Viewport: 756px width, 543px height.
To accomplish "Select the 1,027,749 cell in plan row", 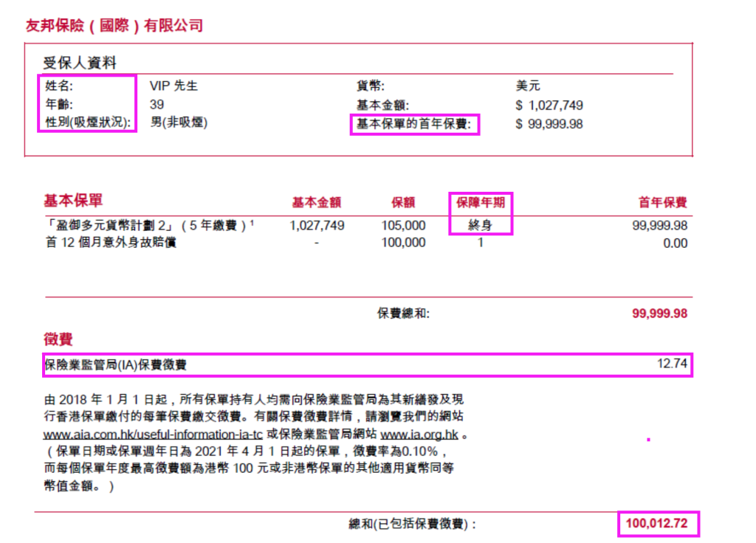I will pyautogui.click(x=317, y=226).
